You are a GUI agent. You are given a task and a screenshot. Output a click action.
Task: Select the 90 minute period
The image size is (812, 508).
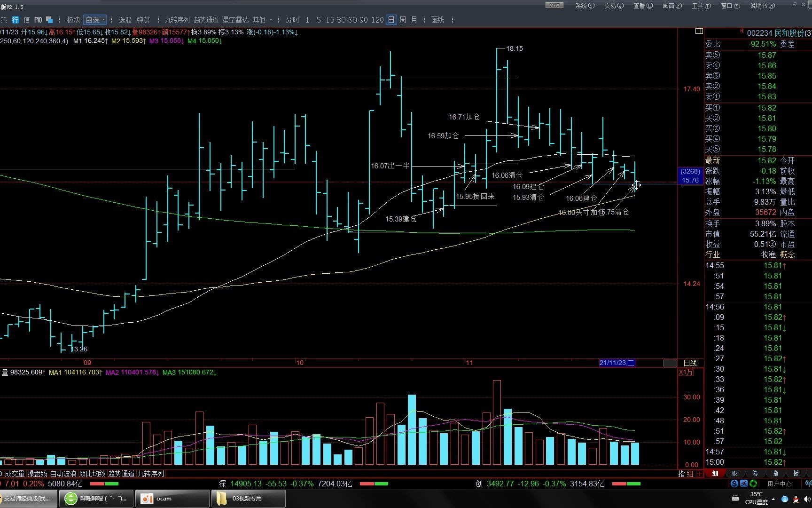click(364, 20)
